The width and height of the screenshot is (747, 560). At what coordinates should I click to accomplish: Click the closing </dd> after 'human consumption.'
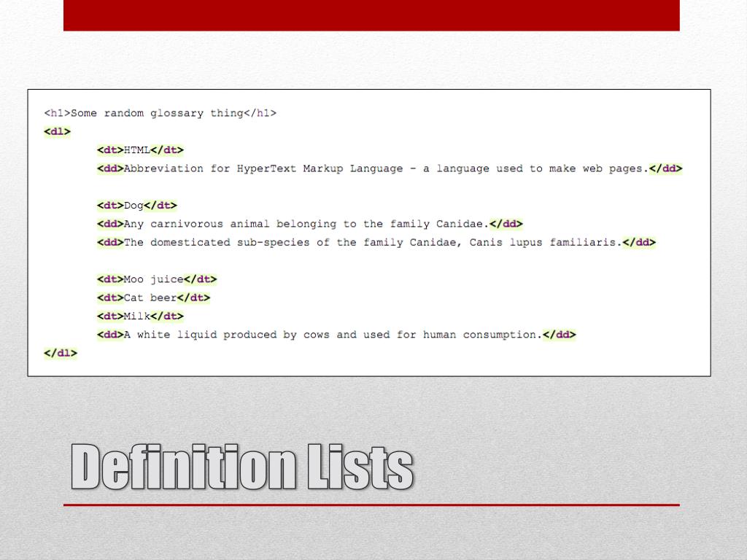point(560,335)
